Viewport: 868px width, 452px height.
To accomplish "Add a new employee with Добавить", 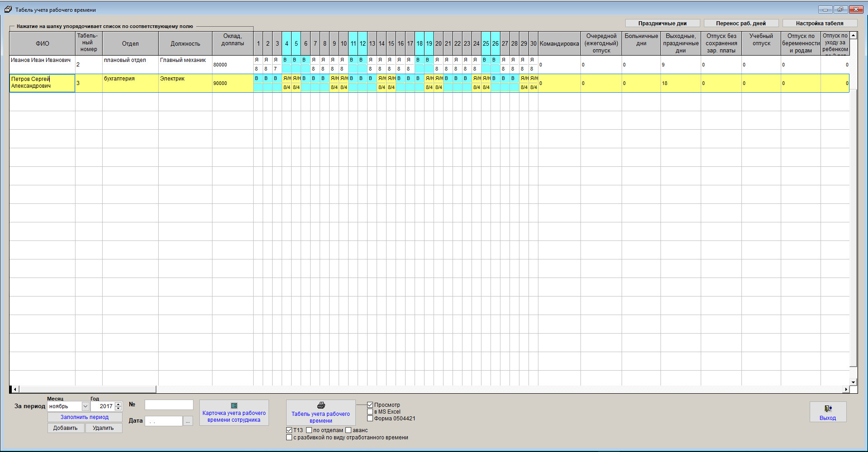I will pyautogui.click(x=66, y=428).
